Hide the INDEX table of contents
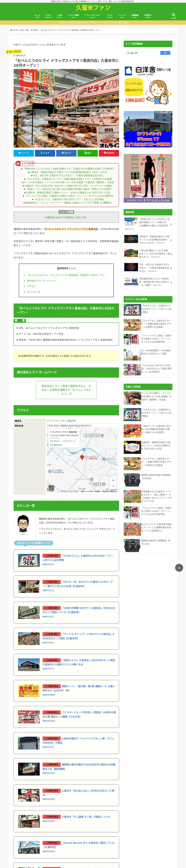The image size is (186, 868). click(x=72, y=269)
